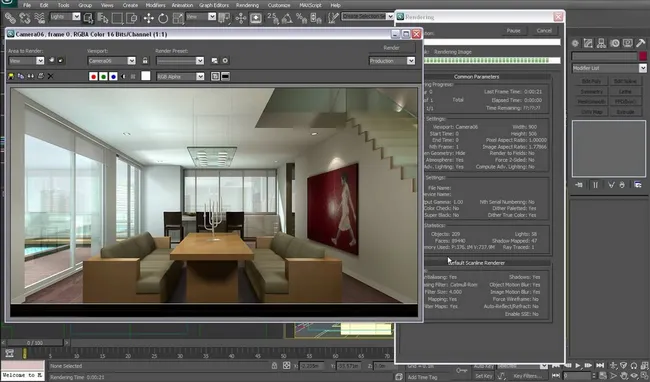Click Print Image icon in render window
This screenshot has height=382, width=650.
pos(41,76)
